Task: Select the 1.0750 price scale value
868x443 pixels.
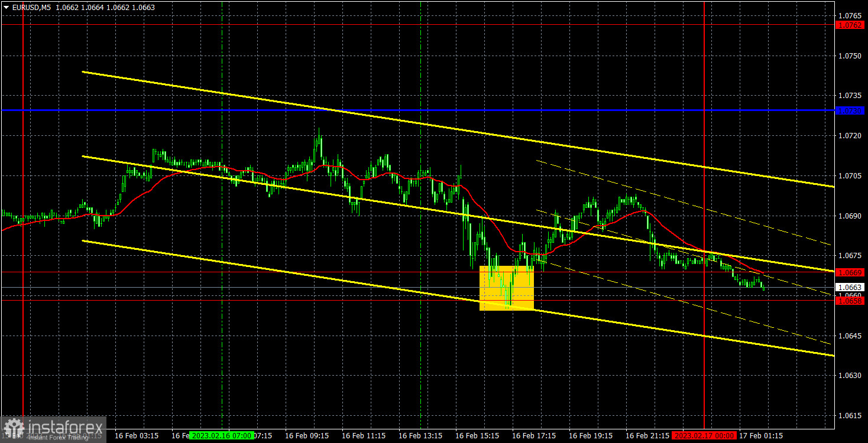Action: pyautogui.click(x=850, y=56)
